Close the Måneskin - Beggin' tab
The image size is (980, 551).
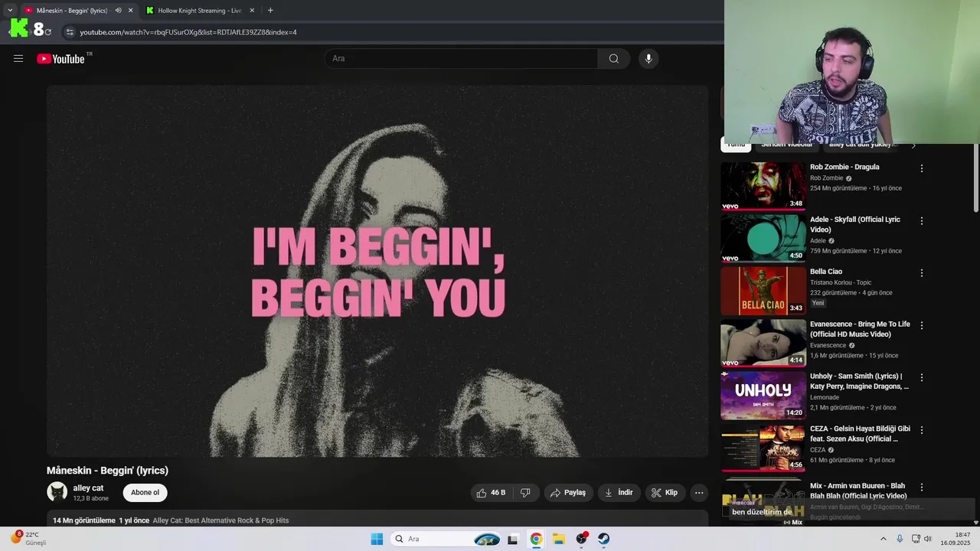[x=130, y=11]
